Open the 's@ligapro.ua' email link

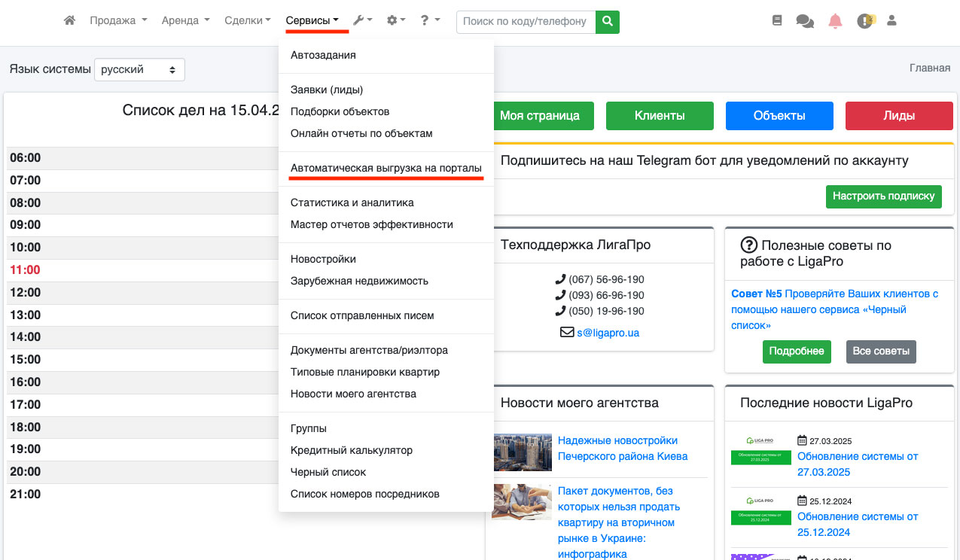(x=608, y=332)
